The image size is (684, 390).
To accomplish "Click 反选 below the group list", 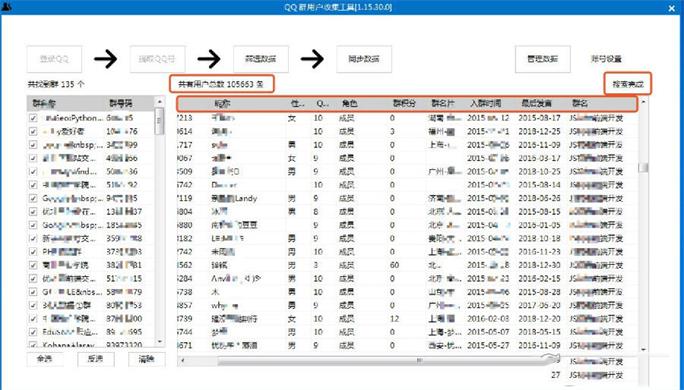I will coord(96,359).
